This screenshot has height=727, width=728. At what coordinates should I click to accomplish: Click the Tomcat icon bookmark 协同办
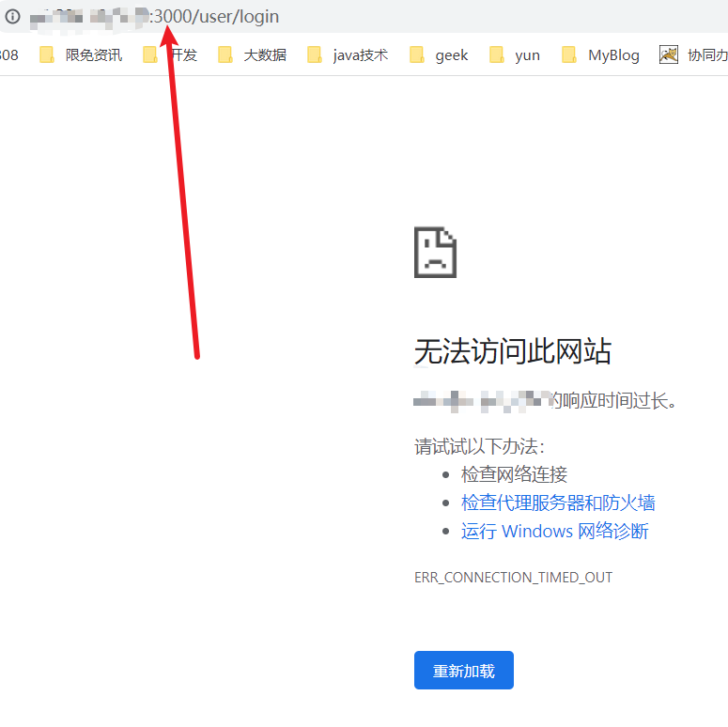(x=693, y=54)
